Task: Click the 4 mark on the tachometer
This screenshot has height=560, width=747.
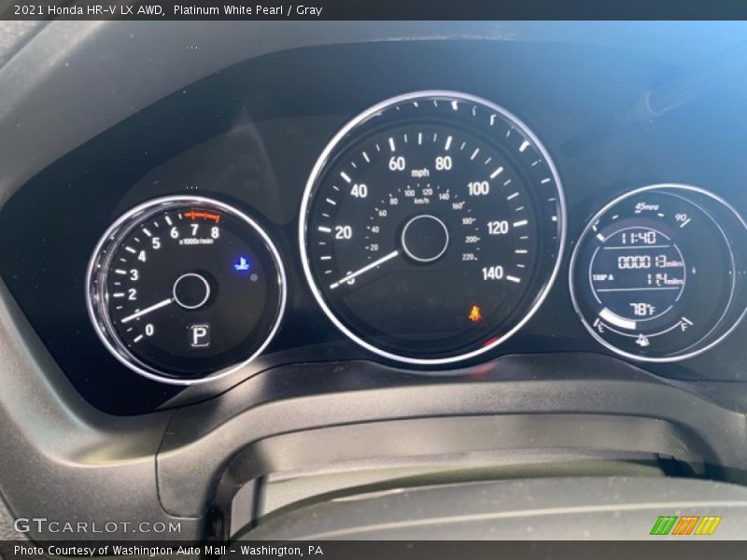Action: pyautogui.click(x=142, y=256)
